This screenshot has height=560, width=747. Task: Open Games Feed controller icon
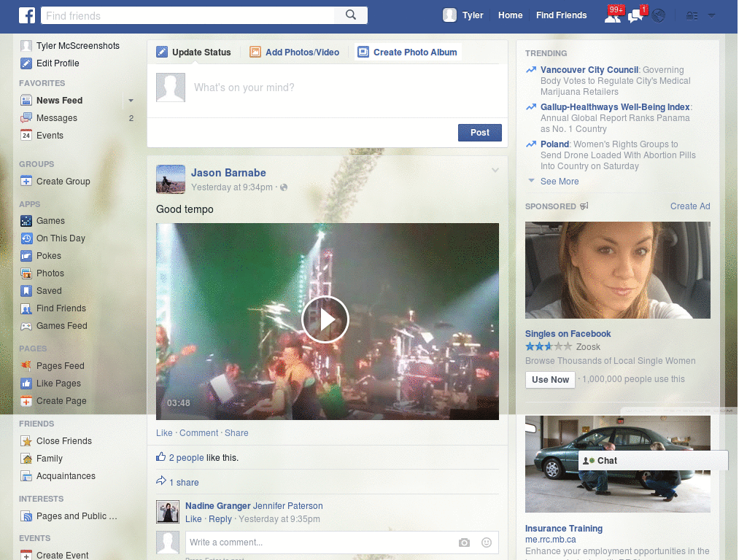pos(26,326)
